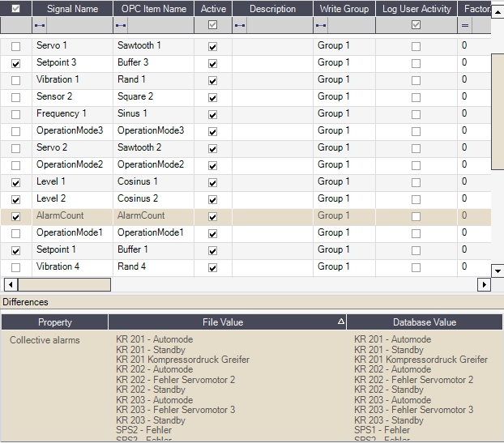The image size is (504, 443).
Task: Click the horizontal scrollbar right arrow
Action: coord(485,285)
